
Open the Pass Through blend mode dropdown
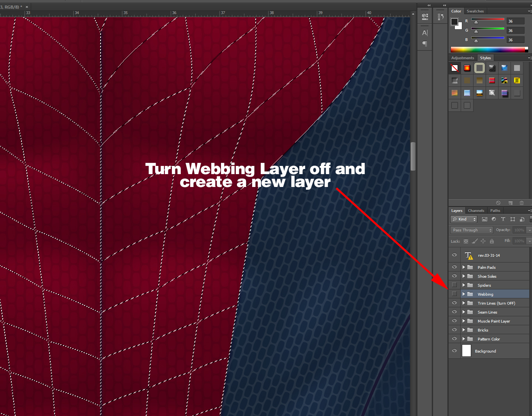coord(472,230)
